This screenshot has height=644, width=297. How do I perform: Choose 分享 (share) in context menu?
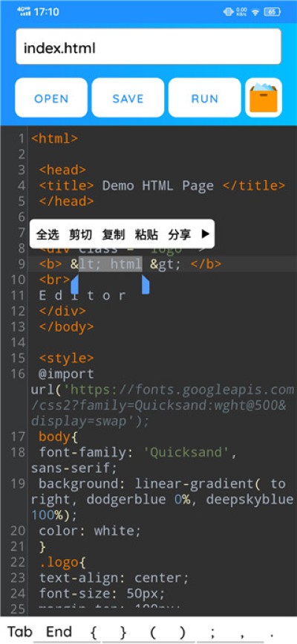[179, 234]
